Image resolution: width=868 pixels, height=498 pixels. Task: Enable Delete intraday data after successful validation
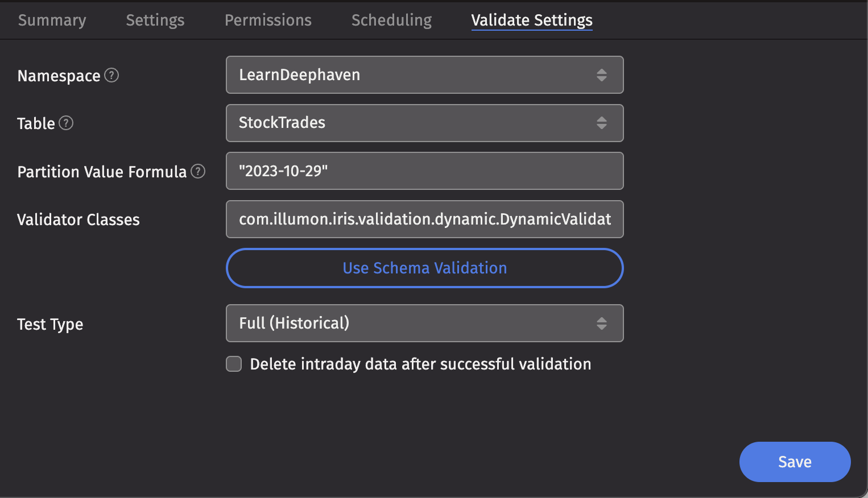[234, 364]
